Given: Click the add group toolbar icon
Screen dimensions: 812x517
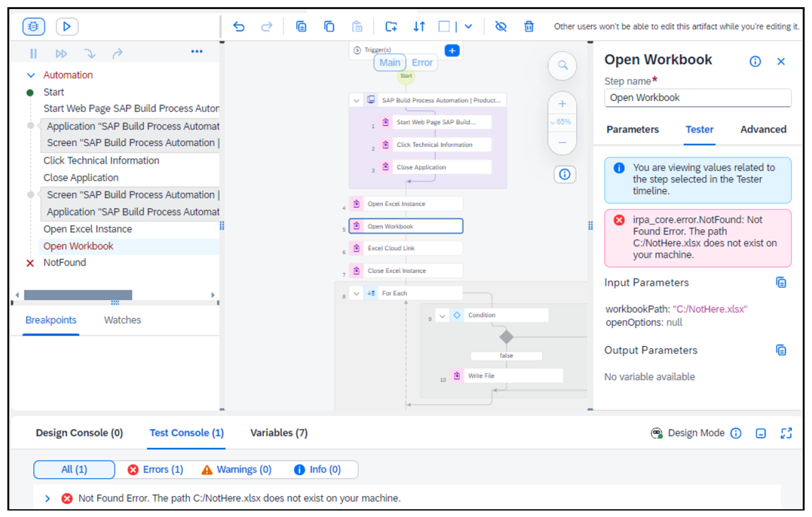Looking at the screenshot, I should [391, 27].
